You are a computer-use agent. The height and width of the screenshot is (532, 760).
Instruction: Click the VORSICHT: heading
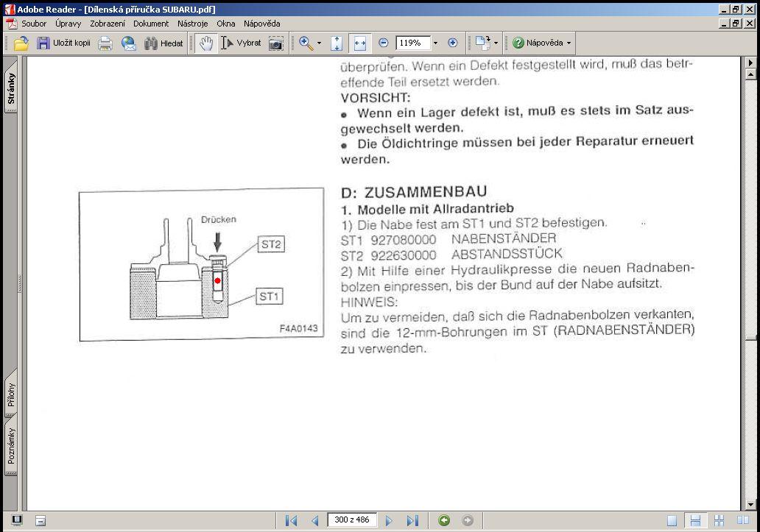[x=376, y=98]
